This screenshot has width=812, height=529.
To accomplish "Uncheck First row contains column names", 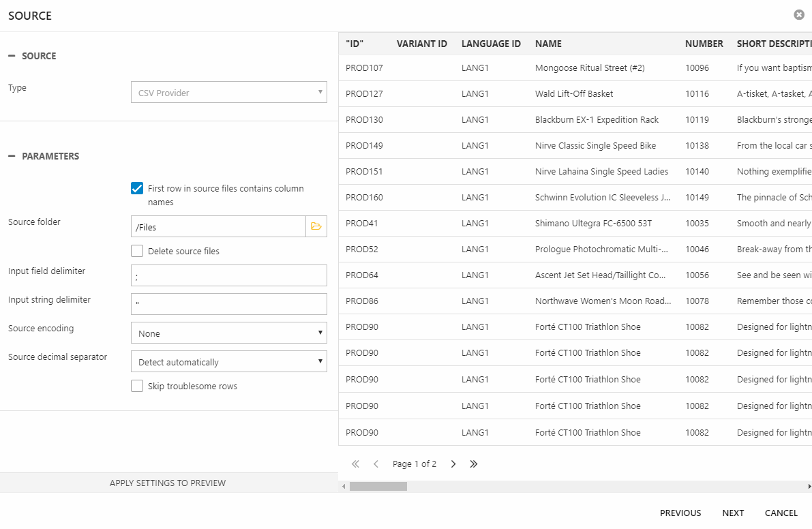I will coord(137,189).
